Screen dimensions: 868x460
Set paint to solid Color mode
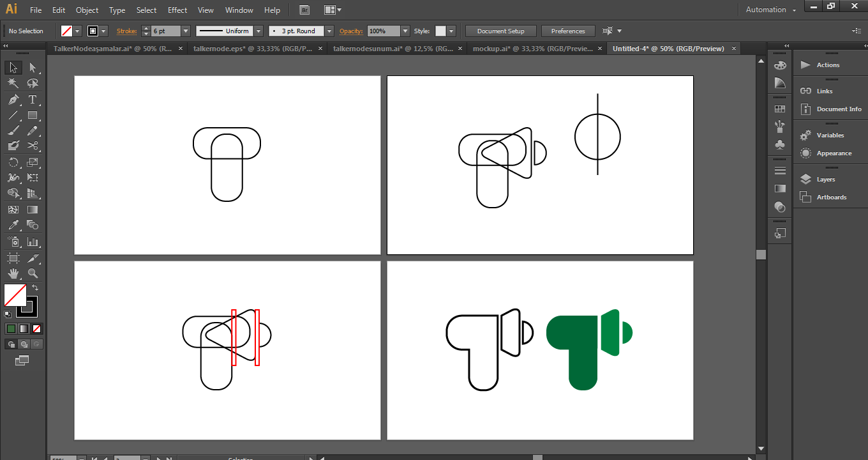pyautogui.click(x=11, y=328)
